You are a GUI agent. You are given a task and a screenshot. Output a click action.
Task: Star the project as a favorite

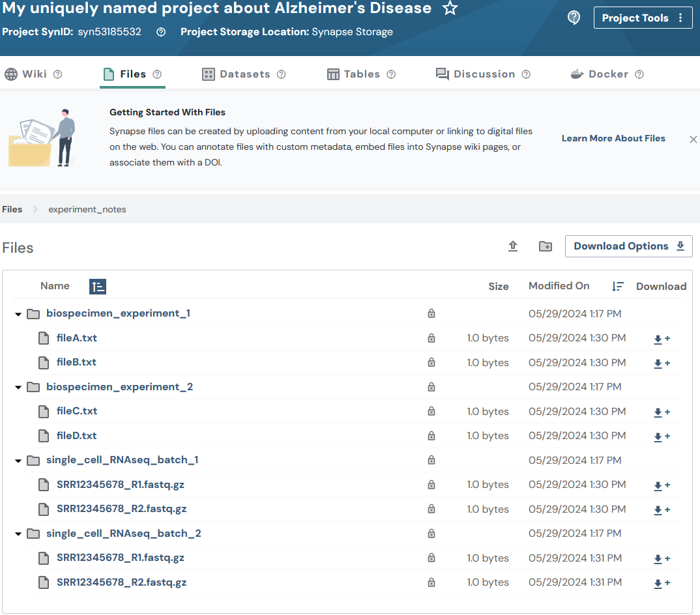tap(450, 8)
